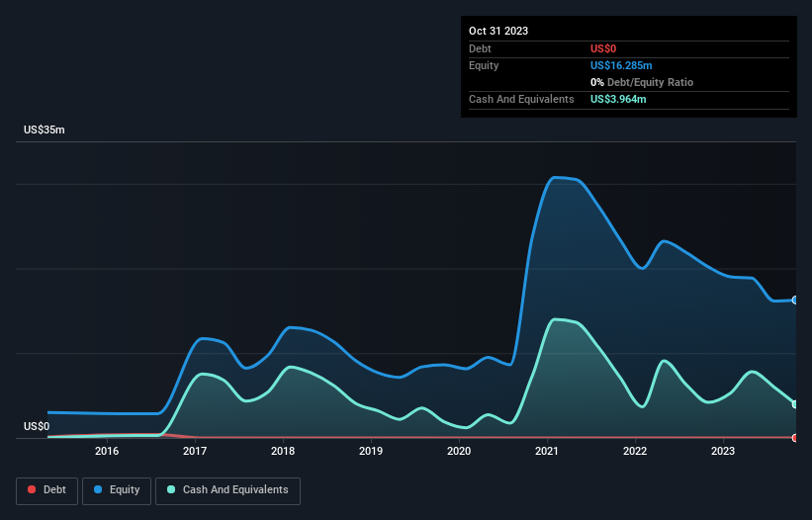
Task: Select the Equity endpoint marker at Oct 2023
Action: pyautogui.click(x=795, y=301)
